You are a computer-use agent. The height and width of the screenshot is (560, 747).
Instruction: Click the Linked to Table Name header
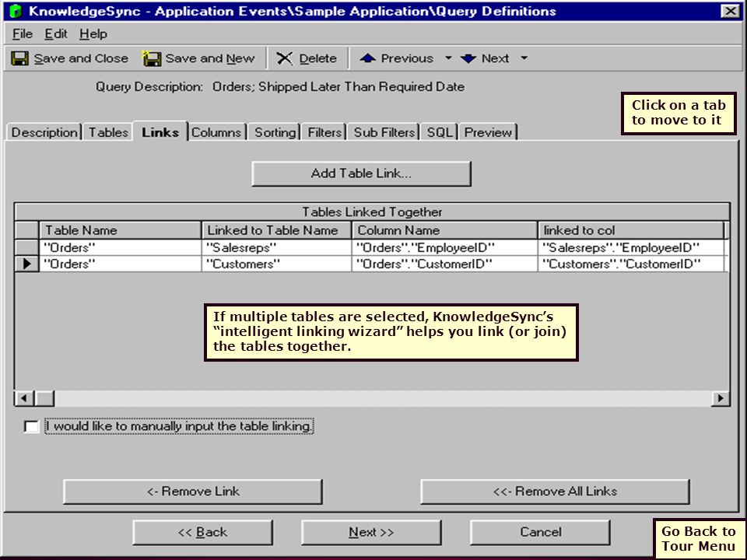point(277,230)
